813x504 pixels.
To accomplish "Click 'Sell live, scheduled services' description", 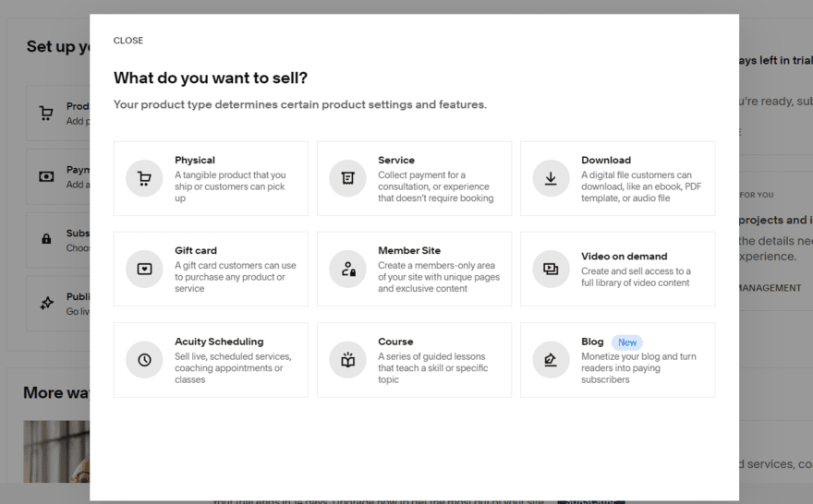I will [x=233, y=367].
